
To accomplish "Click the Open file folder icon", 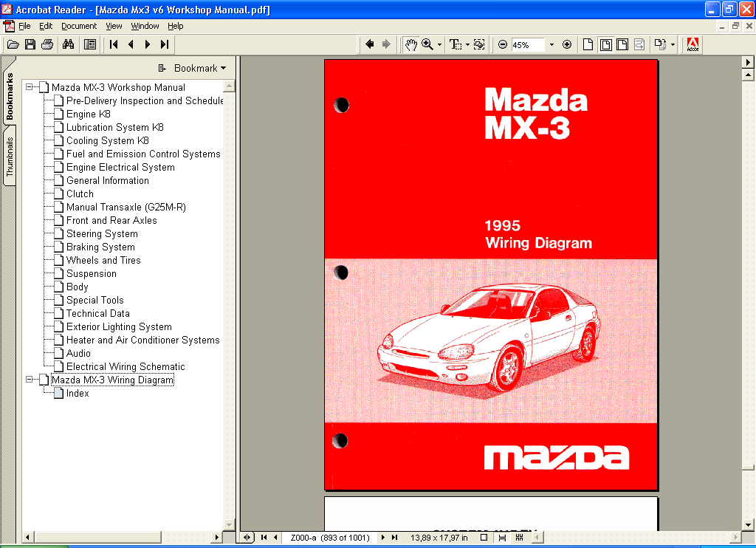I will tap(13, 45).
